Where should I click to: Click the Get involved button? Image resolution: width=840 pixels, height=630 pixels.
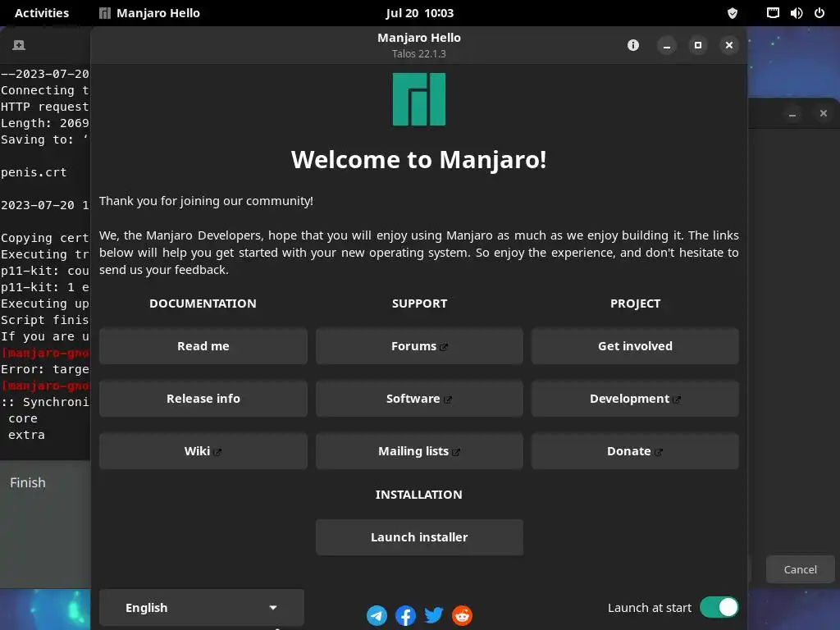(x=635, y=346)
